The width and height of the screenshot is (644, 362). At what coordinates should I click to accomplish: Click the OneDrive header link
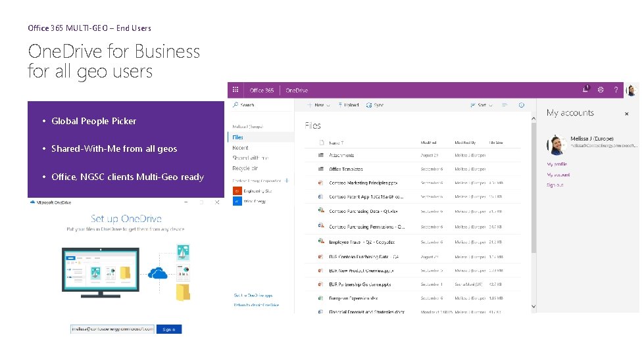coord(297,90)
